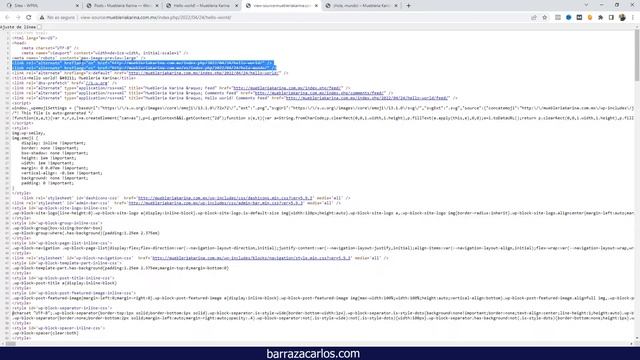Close the ¡Hola, mundo! tab
Screen dimensions: 640x360
(x=396, y=6)
